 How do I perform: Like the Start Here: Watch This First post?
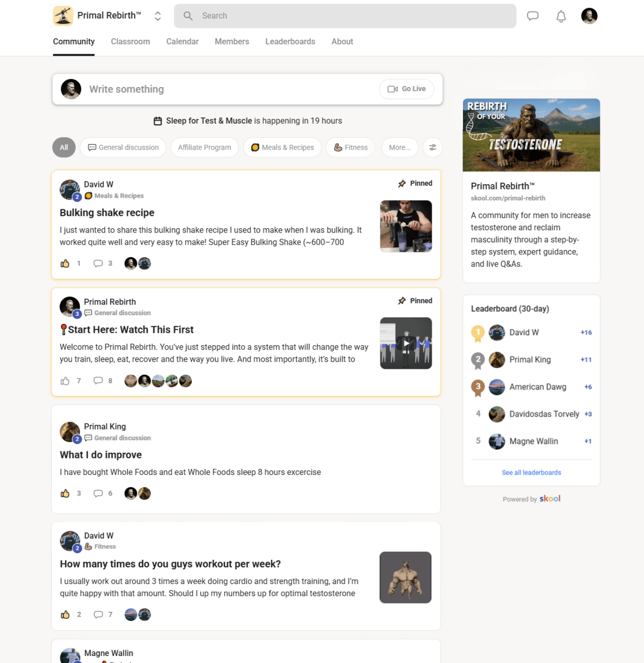[x=65, y=381]
